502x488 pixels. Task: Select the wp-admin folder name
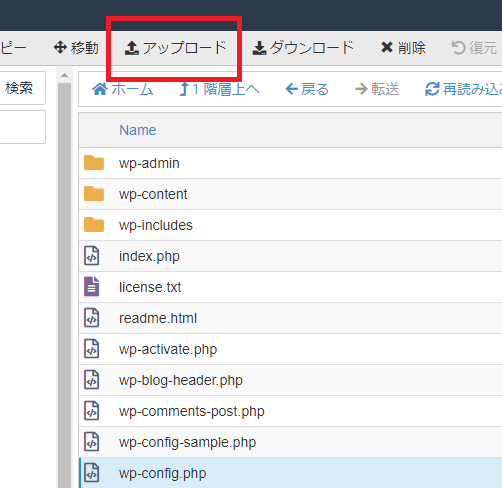coord(149,164)
